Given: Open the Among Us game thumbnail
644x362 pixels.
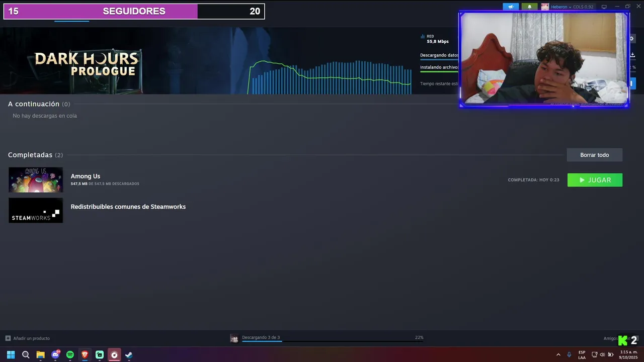Looking at the screenshot, I should (x=36, y=180).
